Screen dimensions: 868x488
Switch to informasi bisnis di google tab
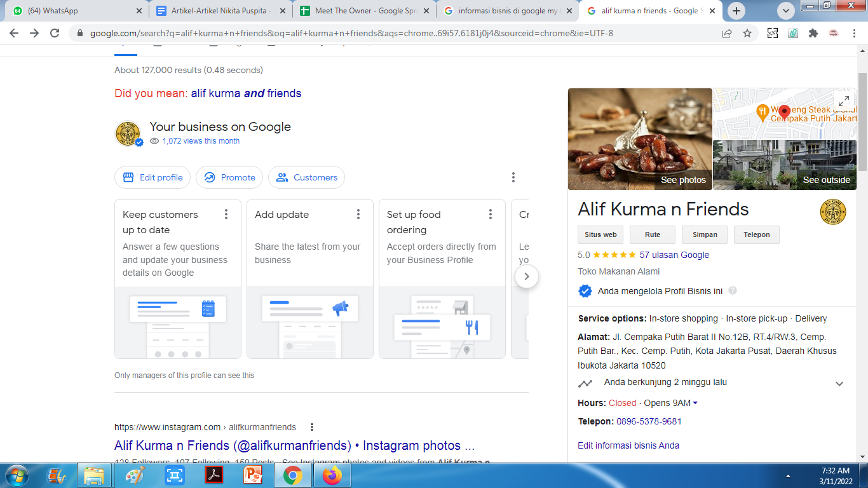(x=508, y=11)
